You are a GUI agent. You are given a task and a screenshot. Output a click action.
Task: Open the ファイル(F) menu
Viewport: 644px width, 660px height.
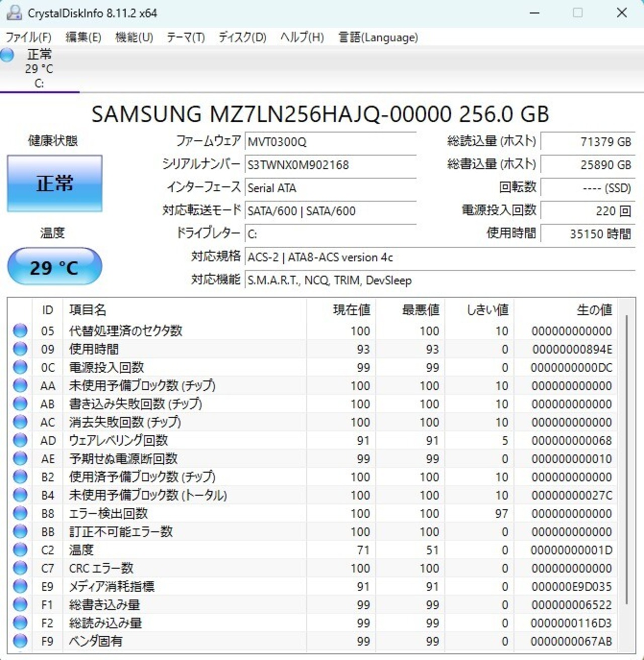[x=29, y=37]
